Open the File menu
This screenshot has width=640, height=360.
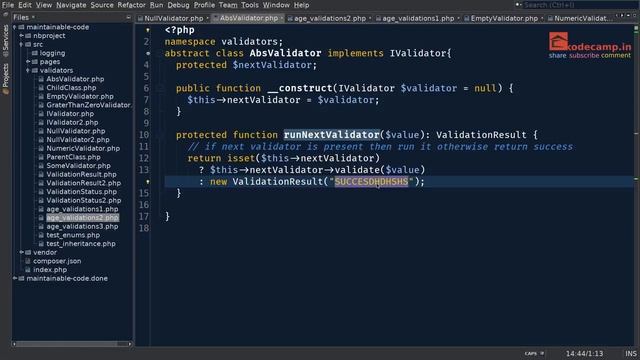(8, 5)
